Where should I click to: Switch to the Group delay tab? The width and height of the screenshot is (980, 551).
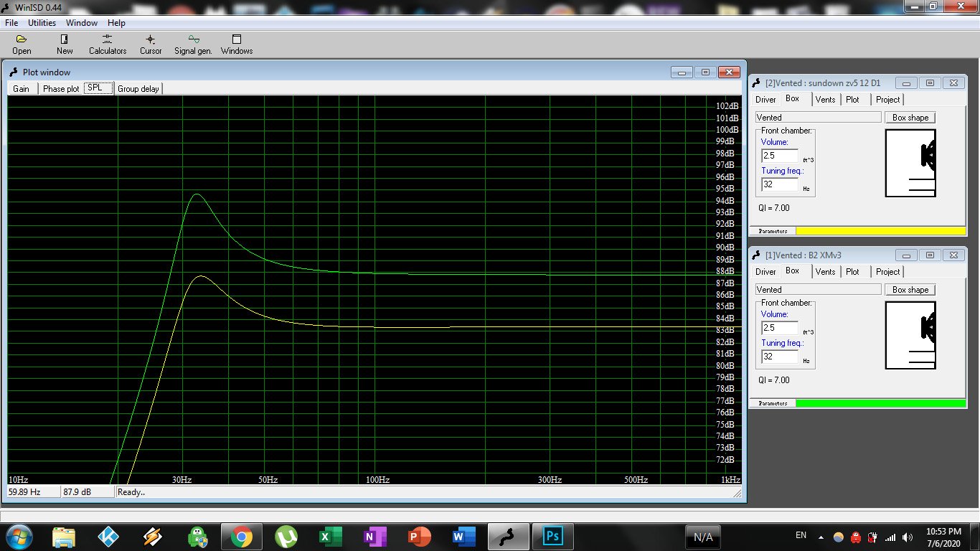pos(139,89)
